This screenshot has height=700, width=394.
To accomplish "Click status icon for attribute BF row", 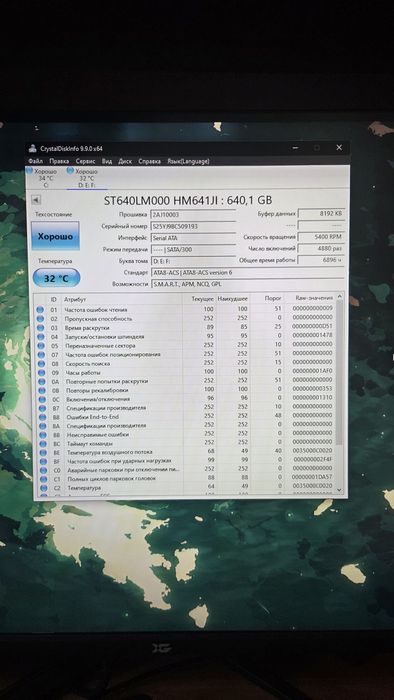I will point(42,461).
